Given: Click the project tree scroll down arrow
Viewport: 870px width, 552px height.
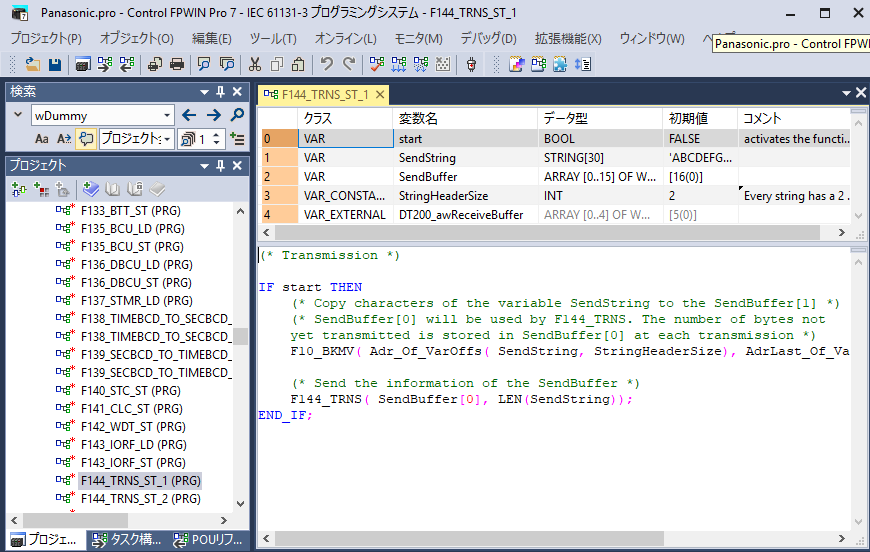Looking at the screenshot, I should tap(240, 504).
